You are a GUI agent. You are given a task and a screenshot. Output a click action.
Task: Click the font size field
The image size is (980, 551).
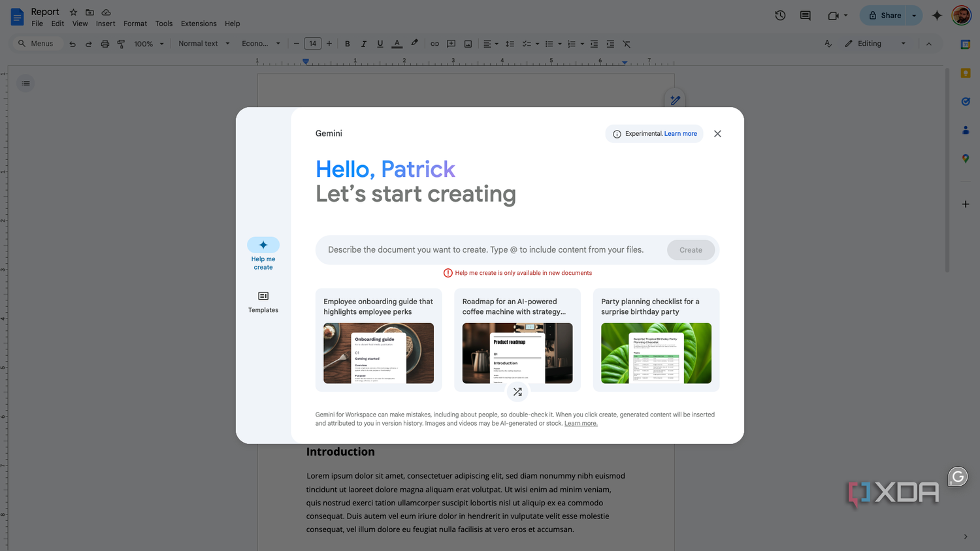(313, 44)
